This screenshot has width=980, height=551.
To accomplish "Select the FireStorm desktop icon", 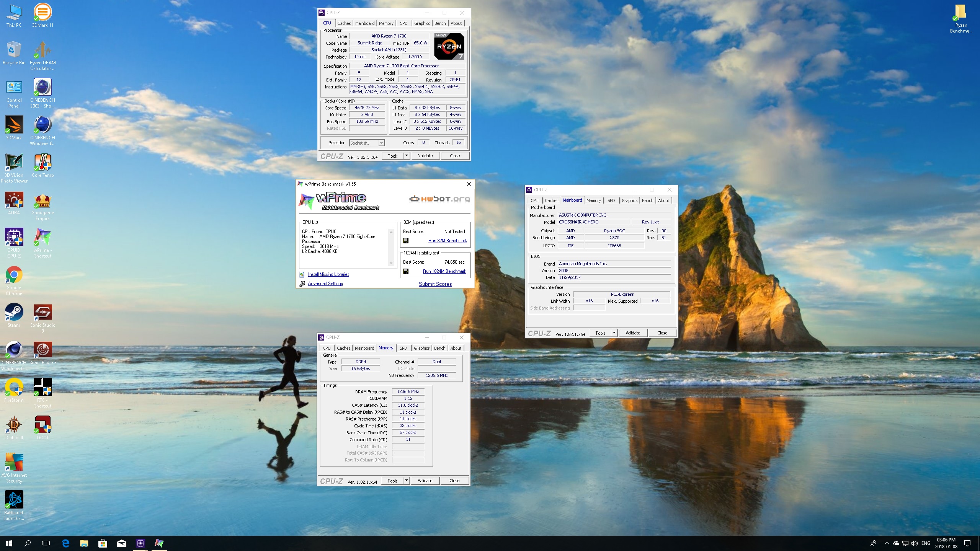I will (x=14, y=391).
